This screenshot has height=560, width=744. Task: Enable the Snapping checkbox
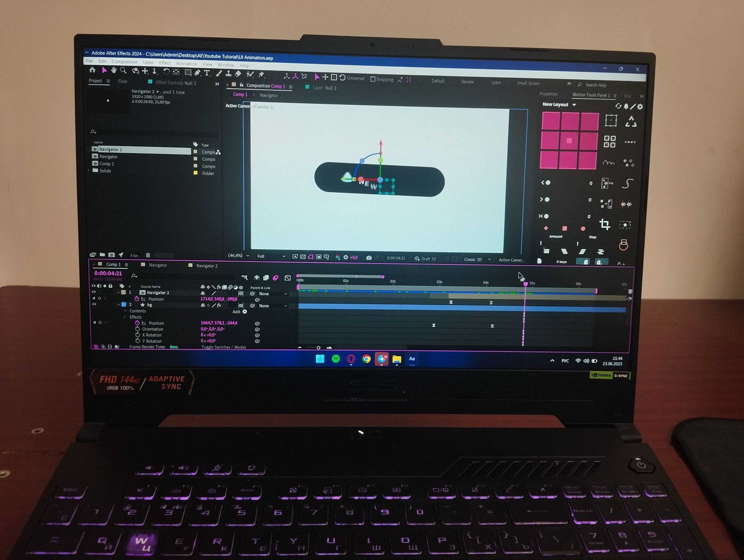373,79
